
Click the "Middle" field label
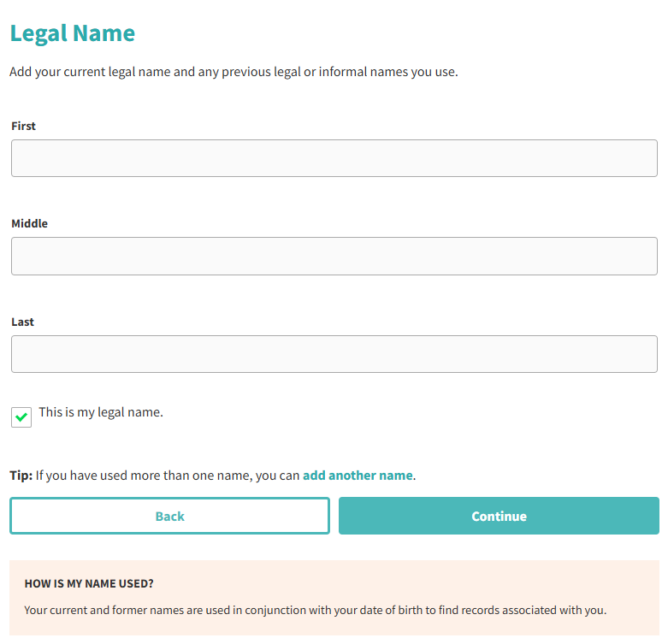click(30, 223)
